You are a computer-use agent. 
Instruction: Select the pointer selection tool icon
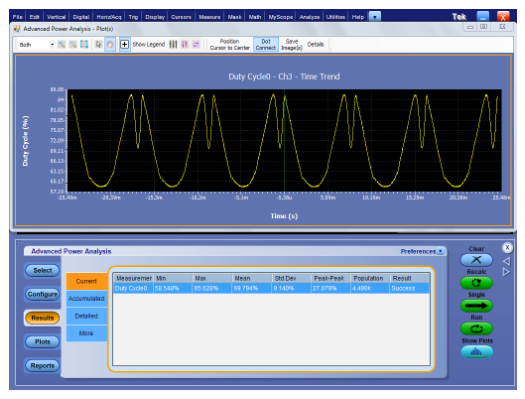tap(98, 45)
